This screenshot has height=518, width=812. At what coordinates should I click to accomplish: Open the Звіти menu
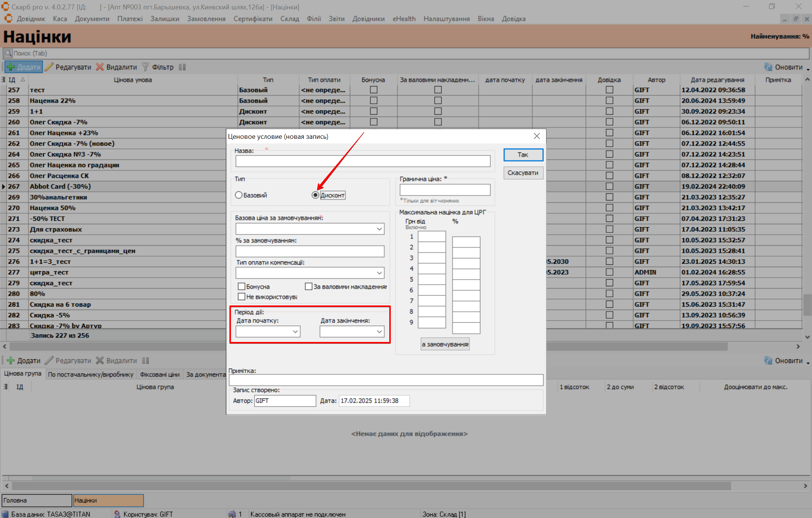(336, 19)
